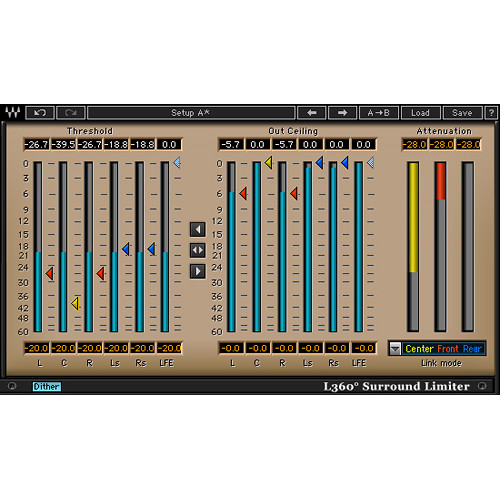Click the bidirectional link arrows button
Screen dimensions: 500x500
tap(198, 250)
